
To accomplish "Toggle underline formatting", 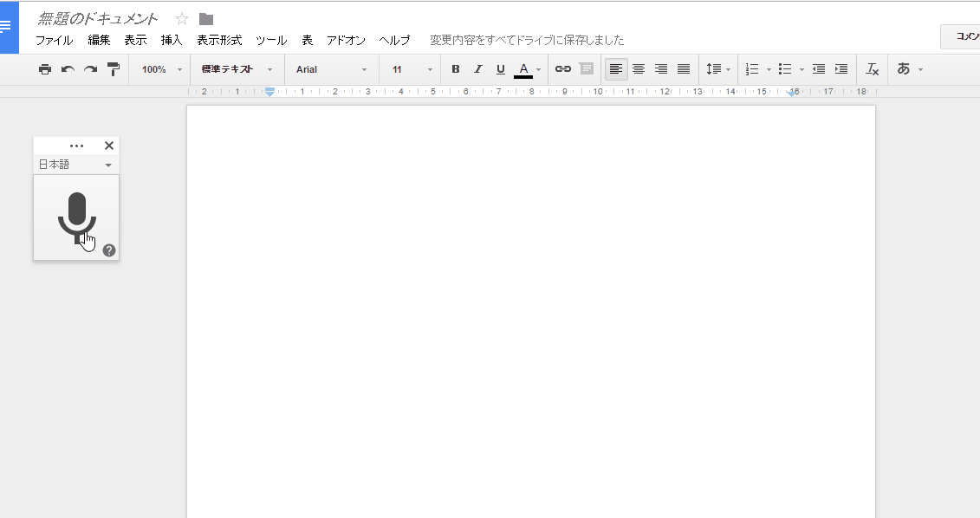I will (500, 68).
